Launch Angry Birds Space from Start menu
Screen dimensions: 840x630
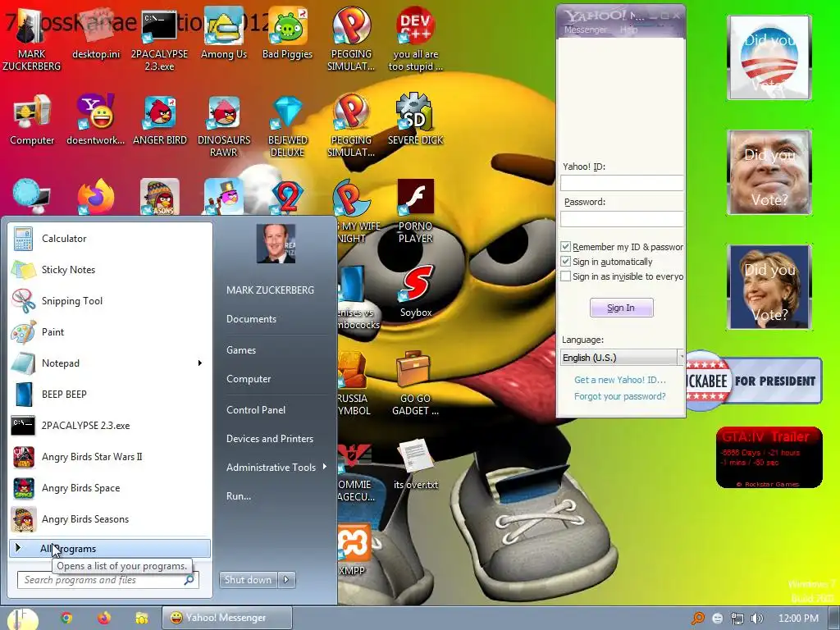(x=109, y=488)
